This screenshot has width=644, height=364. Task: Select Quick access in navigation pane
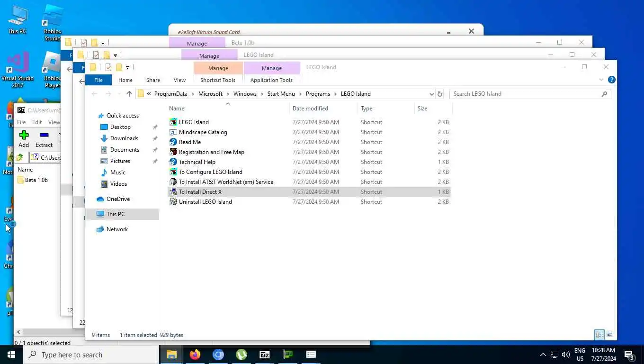click(x=122, y=116)
